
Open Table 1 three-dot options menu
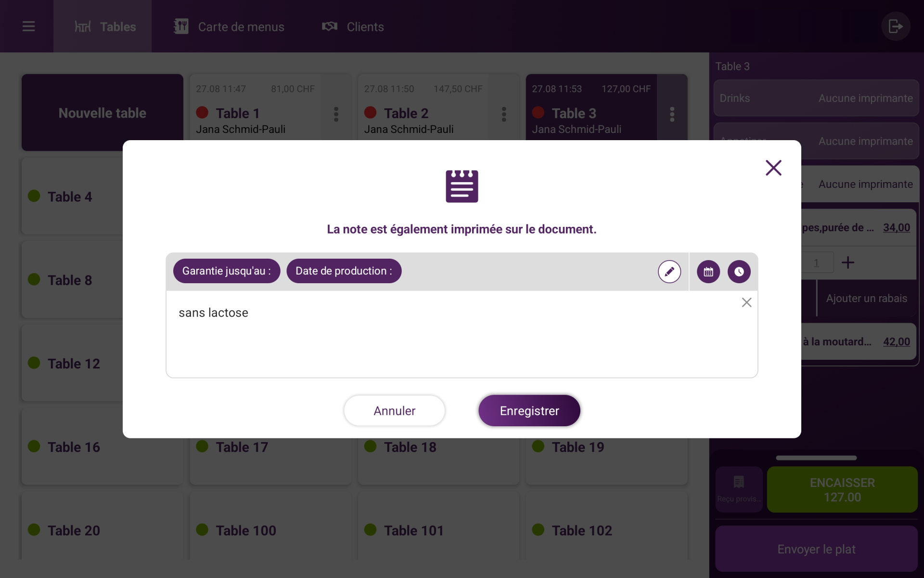click(x=336, y=114)
